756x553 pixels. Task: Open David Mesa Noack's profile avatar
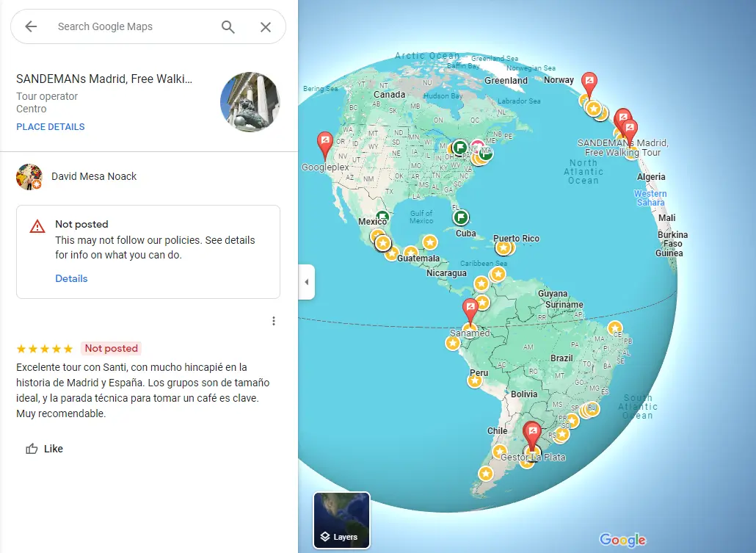click(x=29, y=176)
